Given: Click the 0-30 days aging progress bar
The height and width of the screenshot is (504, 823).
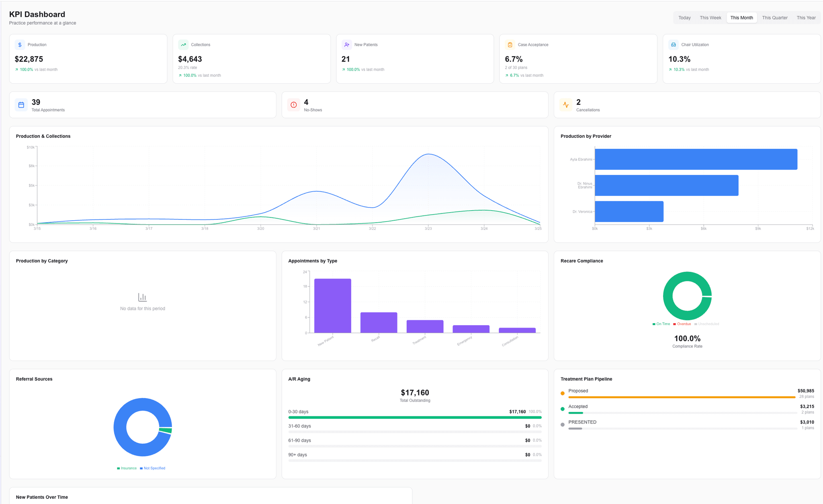Looking at the screenshot, I should pos(415,417).
